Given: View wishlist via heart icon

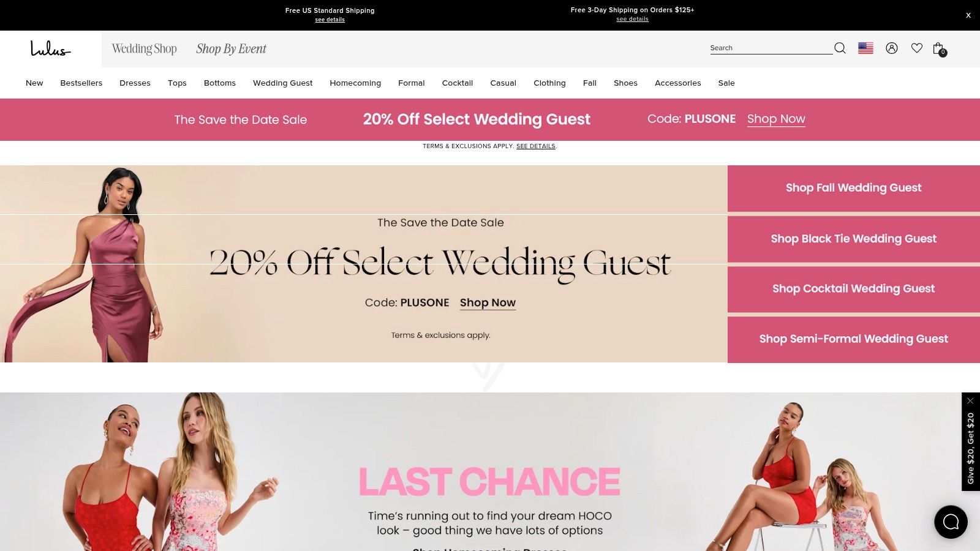Looking at the screenshot, I should tap(917, 48).
